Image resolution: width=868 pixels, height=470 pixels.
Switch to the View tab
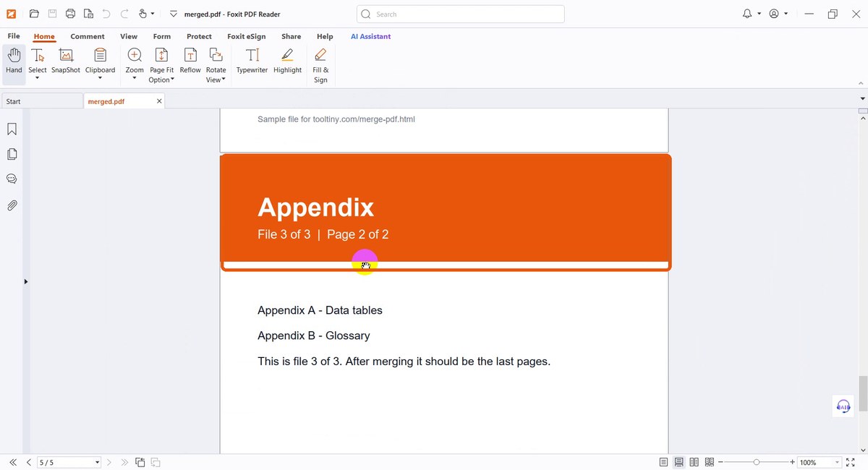click(x=129, y=36)
